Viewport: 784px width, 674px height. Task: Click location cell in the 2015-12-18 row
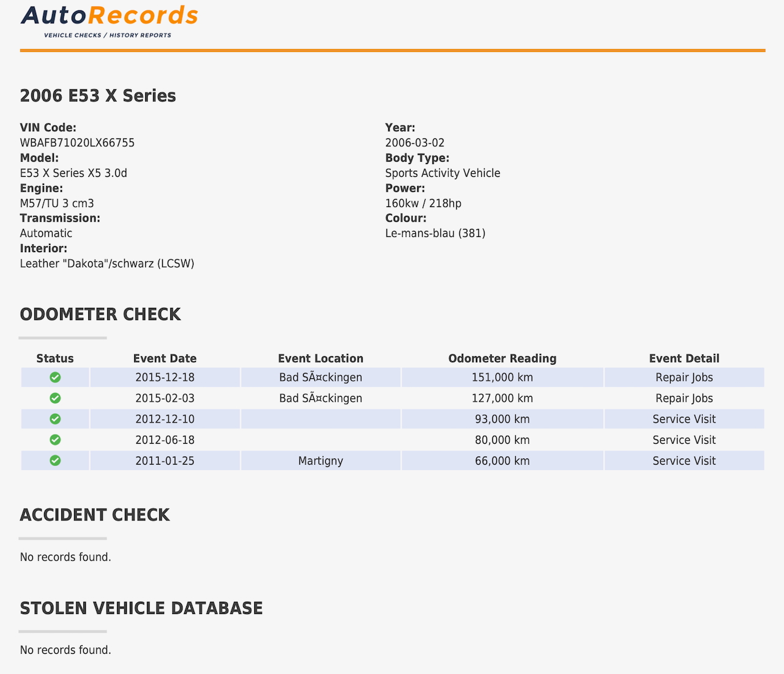[x=321, y=377]
